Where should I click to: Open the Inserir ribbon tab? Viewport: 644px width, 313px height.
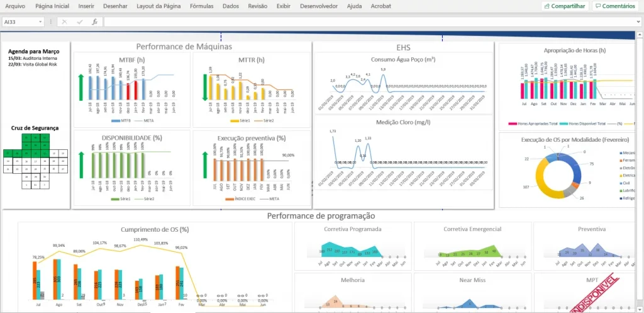[x=86, y=6]
